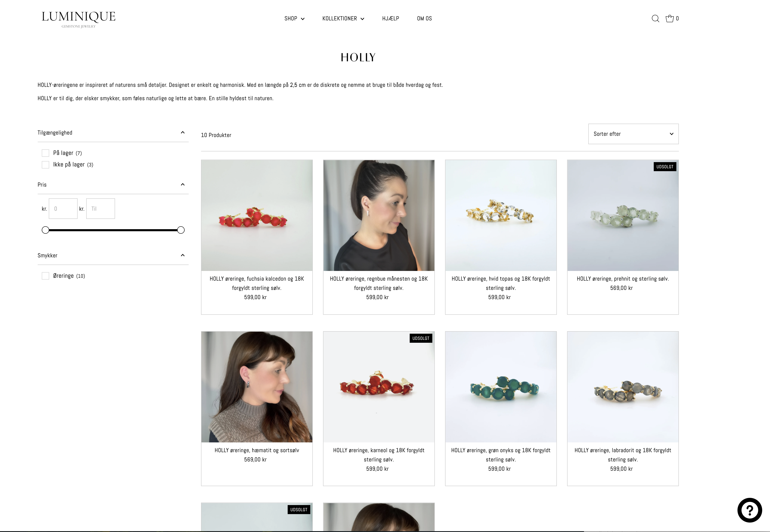This screenshot has width=770, height=532.
Task: Check the Ikke på lager checkbox
Action: click(45, 165)
